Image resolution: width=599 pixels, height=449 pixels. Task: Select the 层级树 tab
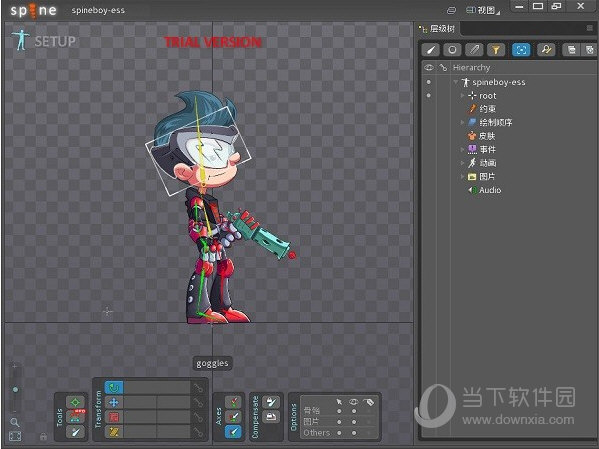coord(438,29)
